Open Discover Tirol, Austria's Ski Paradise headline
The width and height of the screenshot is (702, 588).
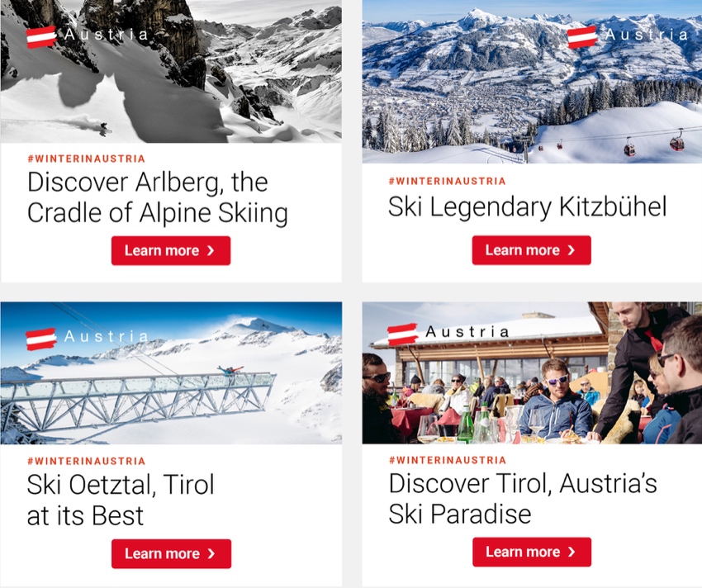click(x=523, y=499)
